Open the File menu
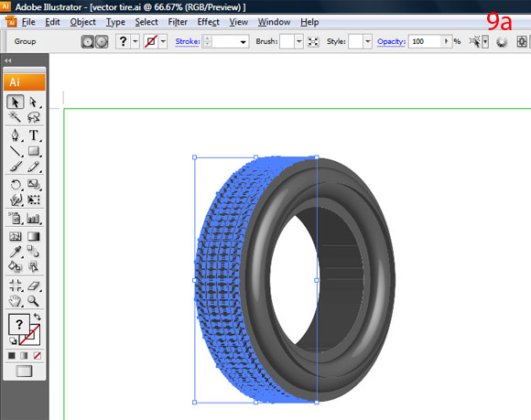The height and width of the screenshot is (420, 531). click(x=28, y=22)
